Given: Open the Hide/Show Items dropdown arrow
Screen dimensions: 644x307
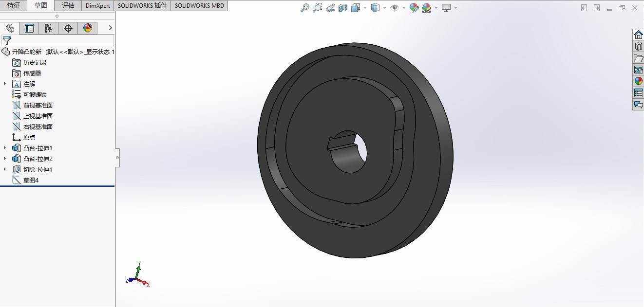Looking at the screenshot, I should point(404,8).
